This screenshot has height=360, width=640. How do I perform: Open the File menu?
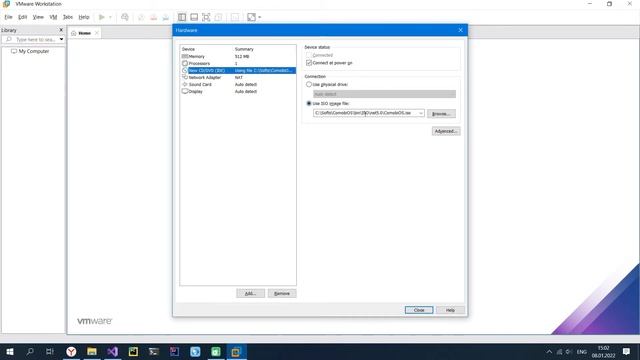(x=8, y=17)
